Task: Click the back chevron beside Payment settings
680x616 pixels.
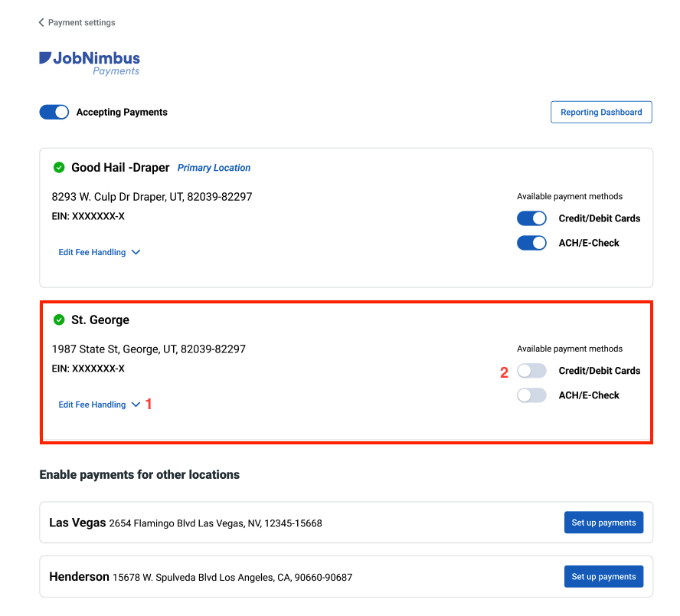Action: click(41, 22)
